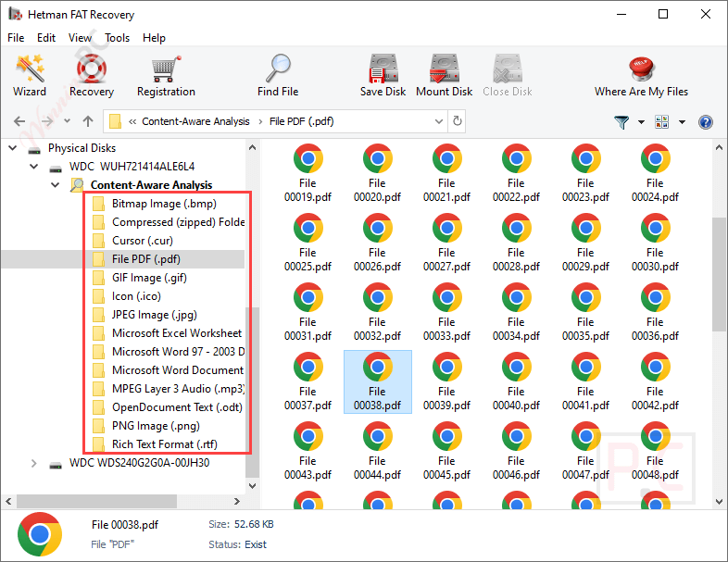Click the file list vertical scrollbar
Viewport: 728px width, 562px height.
coord(719,274)
